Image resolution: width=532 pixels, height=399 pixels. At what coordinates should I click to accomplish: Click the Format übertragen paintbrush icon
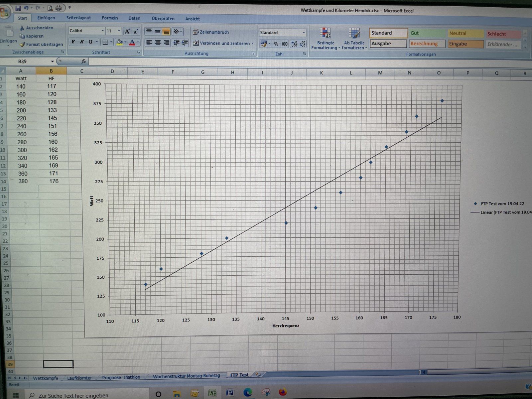(x=22, y=45)
